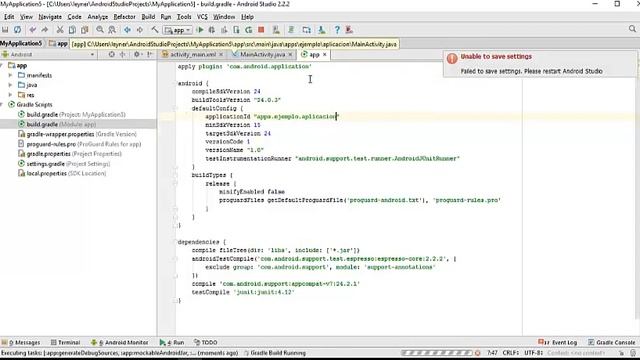The height and width of the screenshot is (360, 640).
Task: Close the MainActivity.java tab
Action: coord(291,54)
